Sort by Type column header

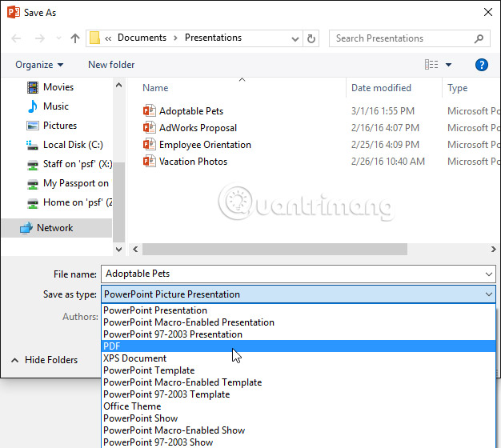tap(457, 88)
